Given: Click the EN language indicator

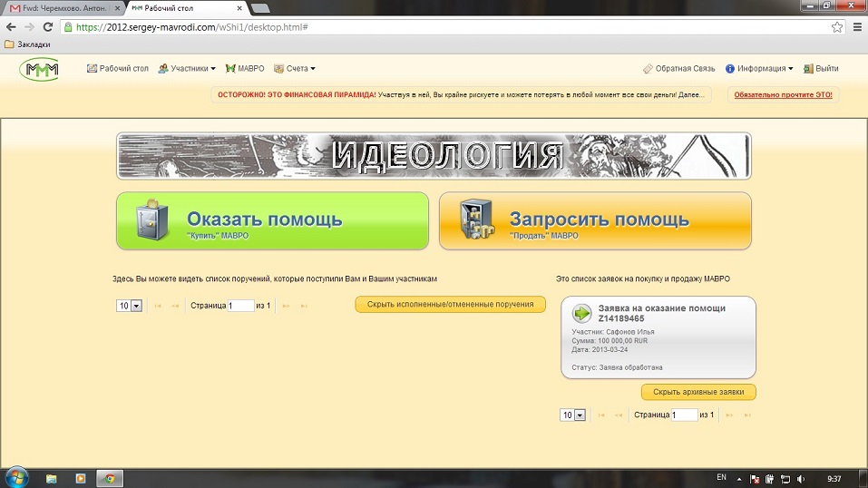Looking at the screenshot, I should 721,477.
